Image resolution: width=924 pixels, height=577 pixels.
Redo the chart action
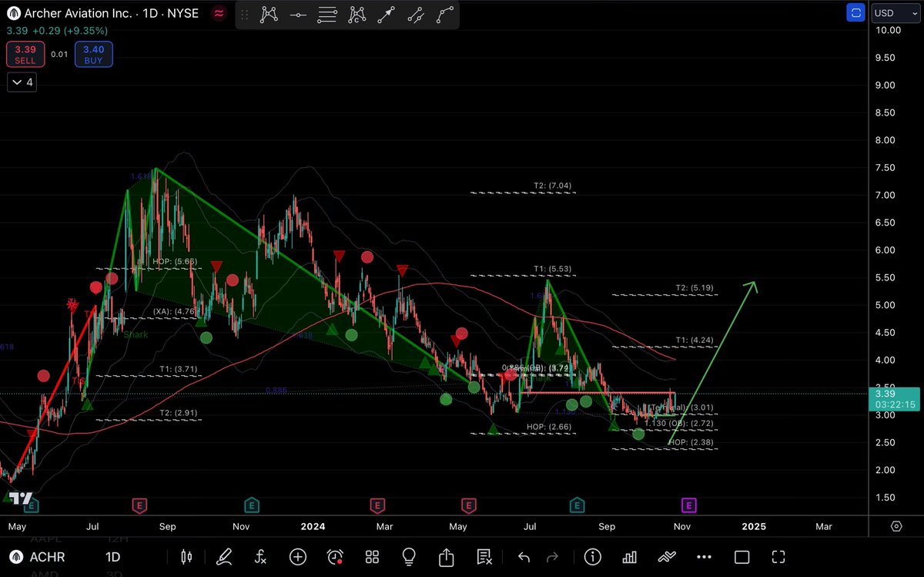[x=552, y=556]
